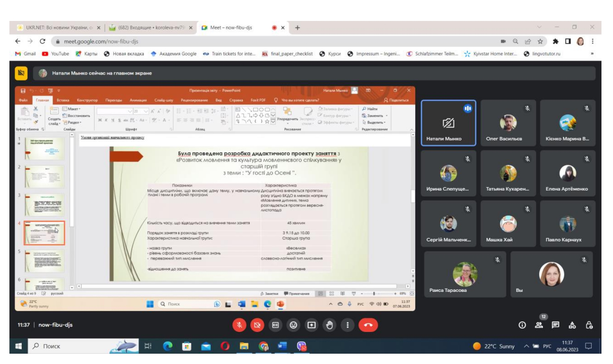
Task: Open the raise hand icon
Action: (x=329, y=325)
